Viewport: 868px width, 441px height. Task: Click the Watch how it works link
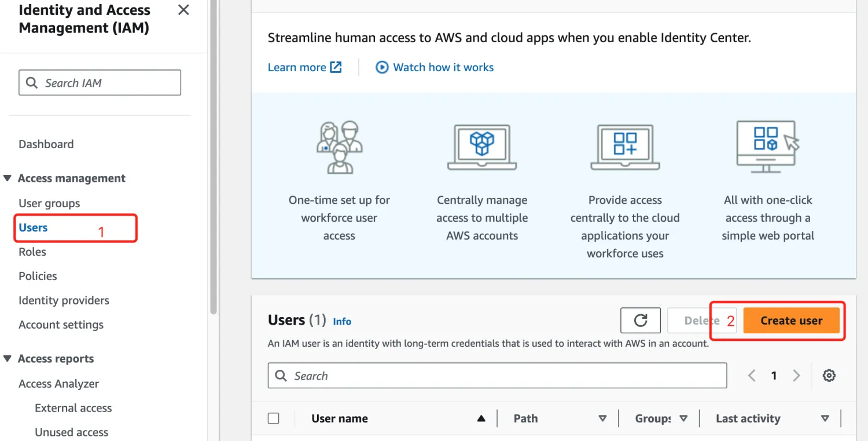click(443, 67)
